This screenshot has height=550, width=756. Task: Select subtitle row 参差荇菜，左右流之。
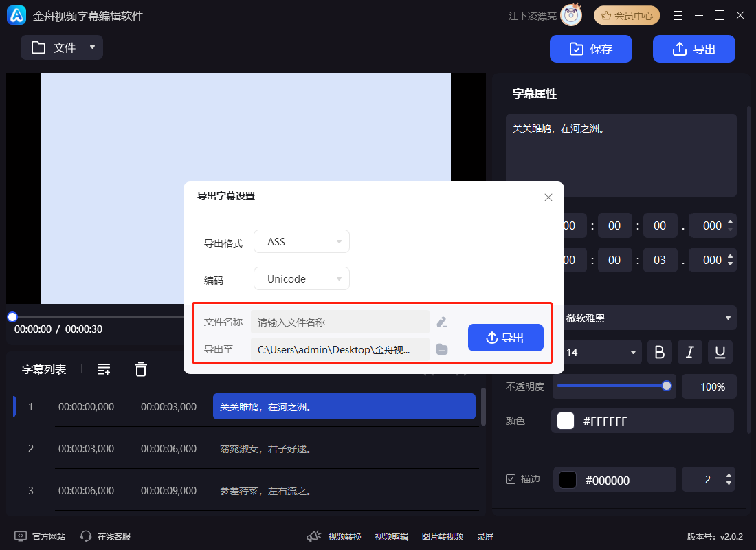(265, 491)
